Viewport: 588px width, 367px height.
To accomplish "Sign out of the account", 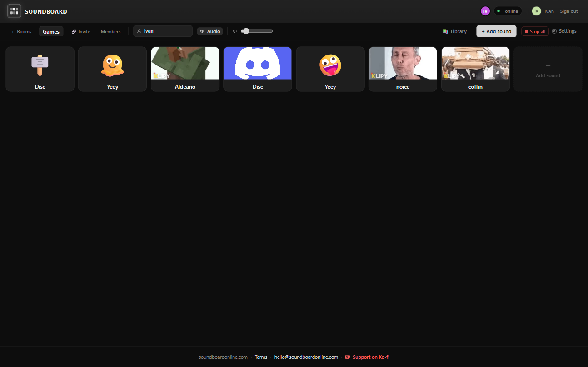I will [x=568, y=11].
